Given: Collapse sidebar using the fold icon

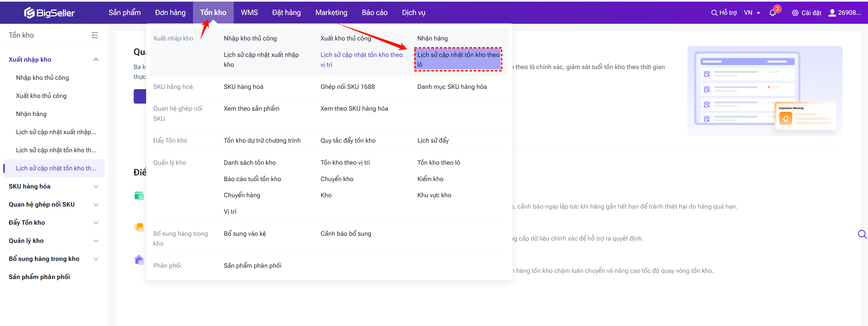Looking at the screenshot, I should 95,35.
